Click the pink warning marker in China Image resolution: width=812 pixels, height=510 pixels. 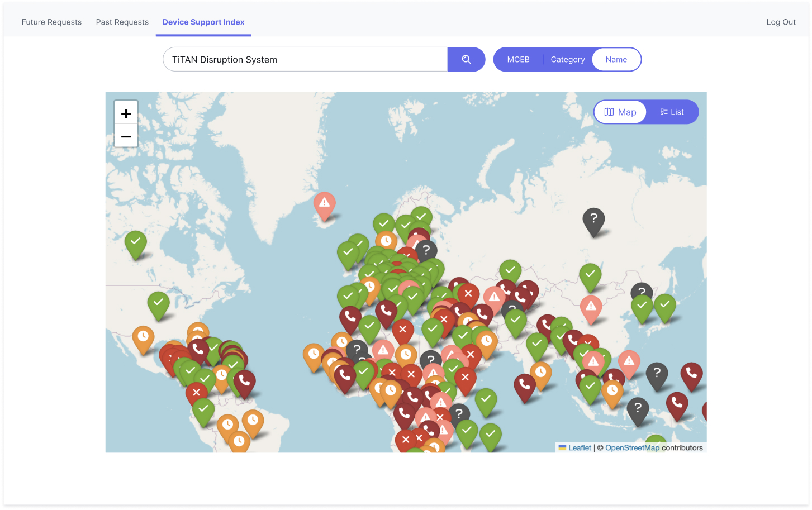coord(591,307)
